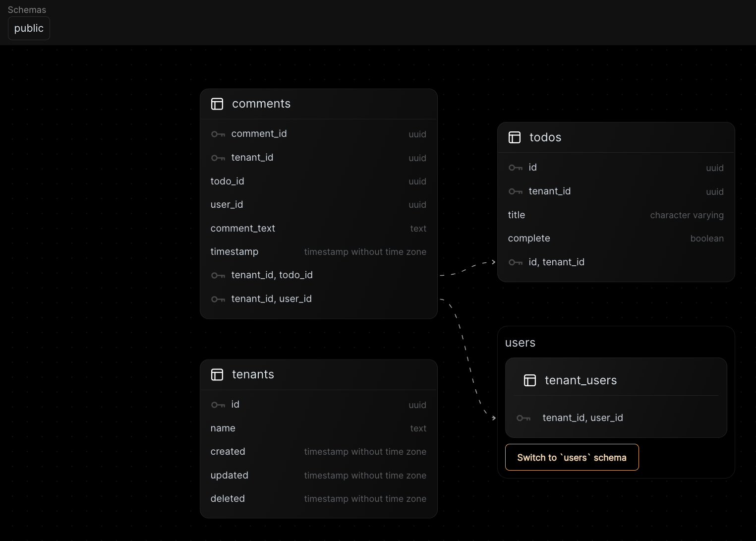
Task: Click the key icon next to id in todos
Action: point(516,168)
